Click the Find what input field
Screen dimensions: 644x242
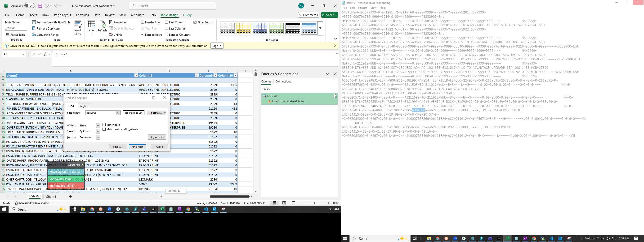(x=101, y=113)
